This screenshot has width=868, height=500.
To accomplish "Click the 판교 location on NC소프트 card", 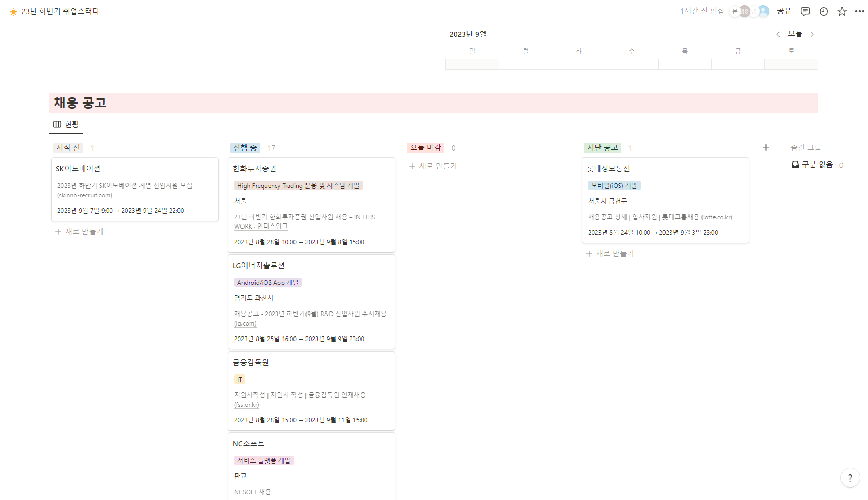I will [x=240, y=477].
